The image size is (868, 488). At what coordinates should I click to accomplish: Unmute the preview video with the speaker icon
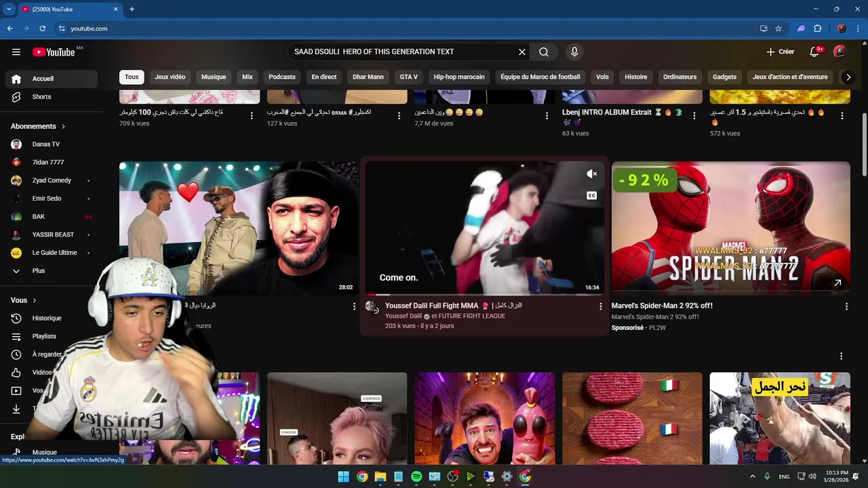coord(591,174)
